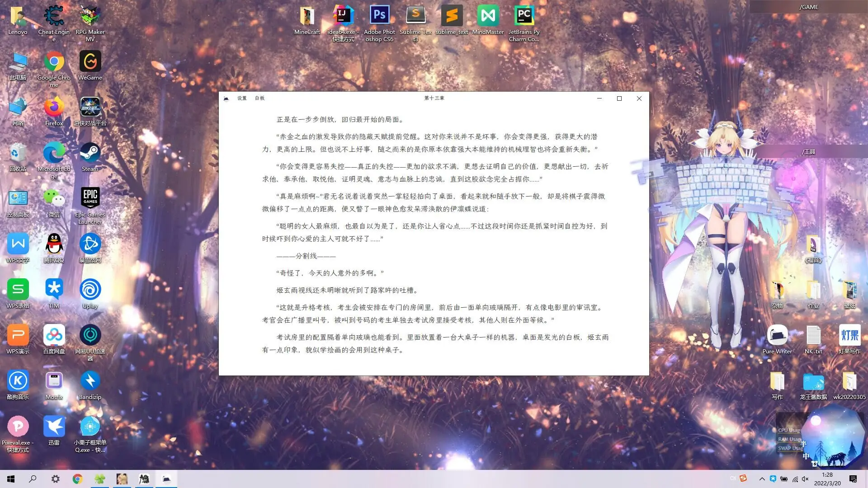Select the Uplay desktop icon
The image size is (868, 488).
click(90, 294)
